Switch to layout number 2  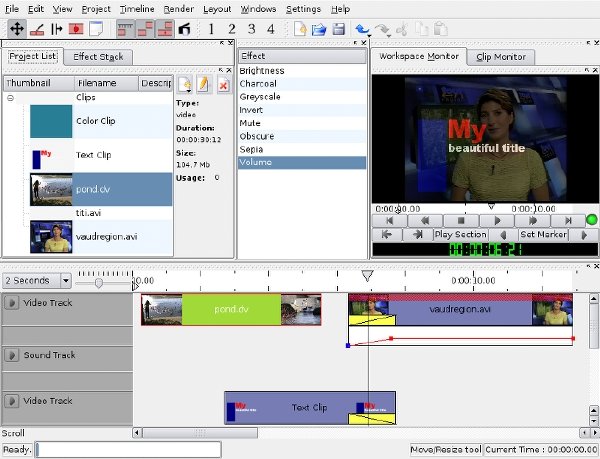pyautogui.click(x=232, y=29)
